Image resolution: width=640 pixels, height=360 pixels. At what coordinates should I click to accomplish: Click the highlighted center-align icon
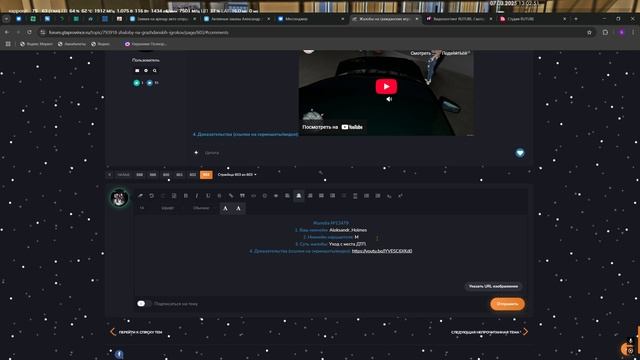click(298, 196)
